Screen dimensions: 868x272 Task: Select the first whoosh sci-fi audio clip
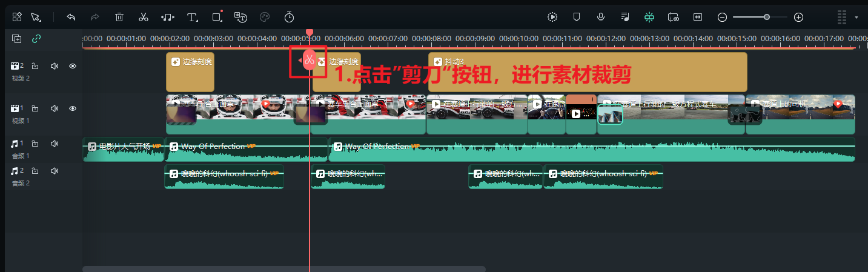[224, 177]
